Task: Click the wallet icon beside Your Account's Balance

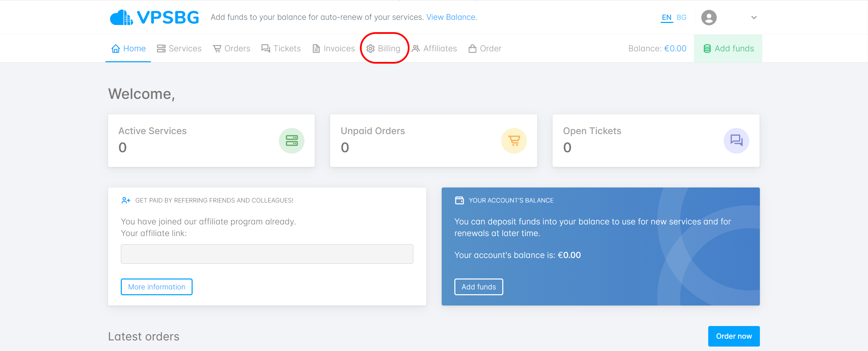Action: (459, 200)
